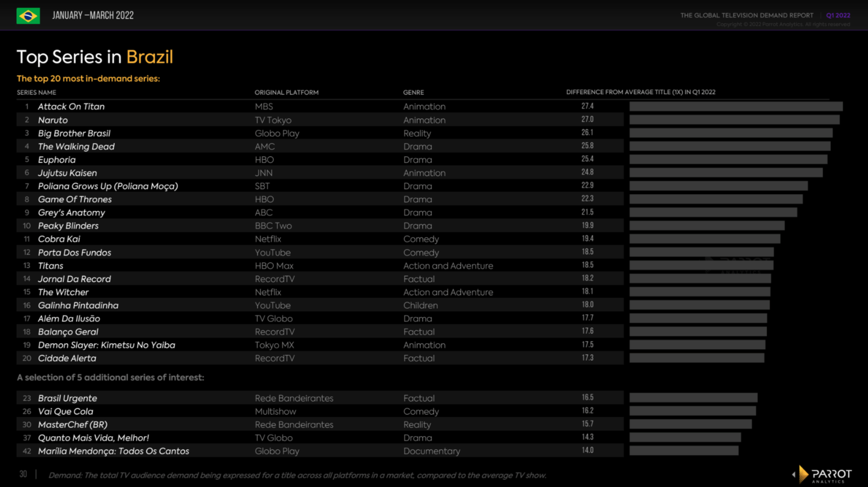The height and width of the screenshot is (487, 868).
Task: Select Euphoria in the series list
Action: [x=57, y=160]
